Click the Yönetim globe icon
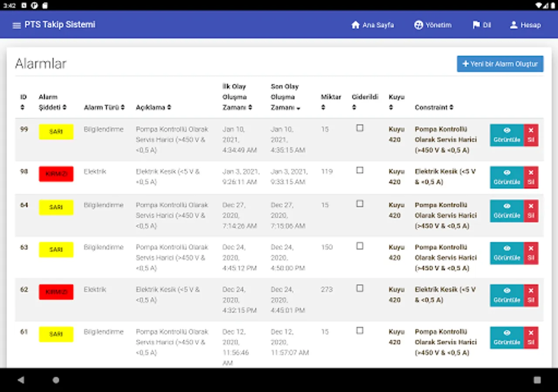558x392 pixels. (x=418, y=25)
